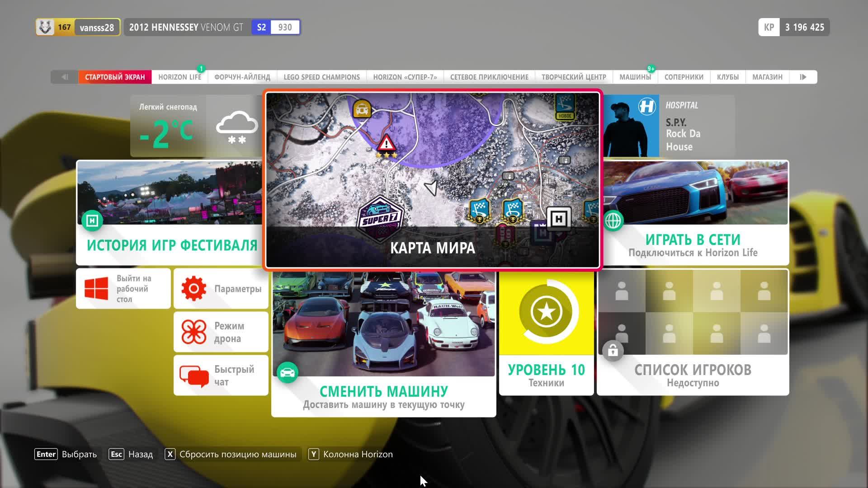Click the vansss28 player name tag
The width and height of the screenshot is (868, 488).
(x=97, y=28)
